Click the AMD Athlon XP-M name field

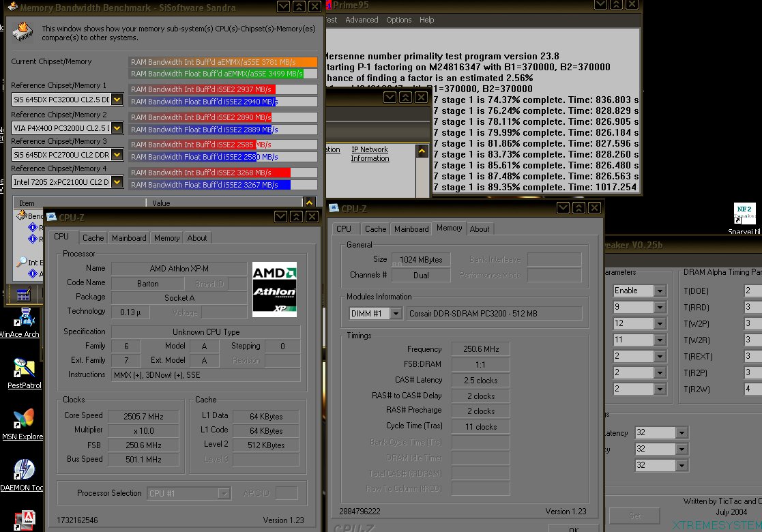[179, 268]
